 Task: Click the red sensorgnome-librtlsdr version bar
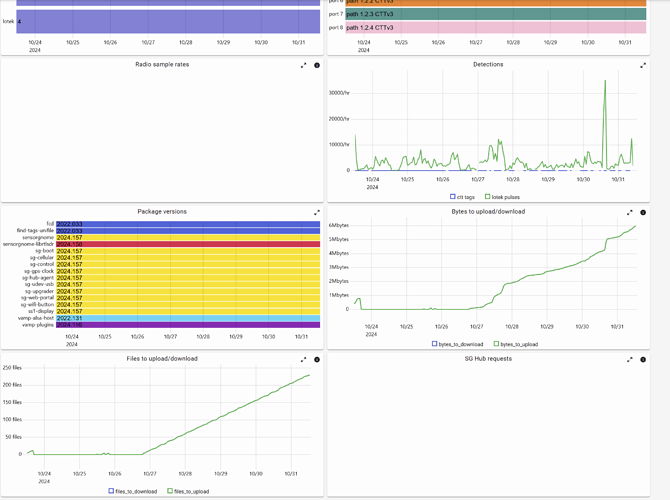point(188,244)
